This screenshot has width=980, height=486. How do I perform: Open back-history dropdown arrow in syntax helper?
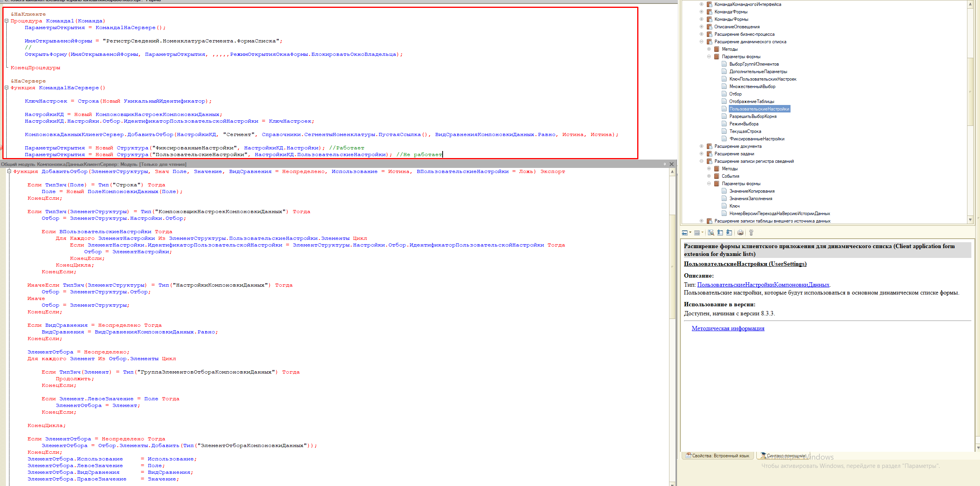(x=690, y=233)
